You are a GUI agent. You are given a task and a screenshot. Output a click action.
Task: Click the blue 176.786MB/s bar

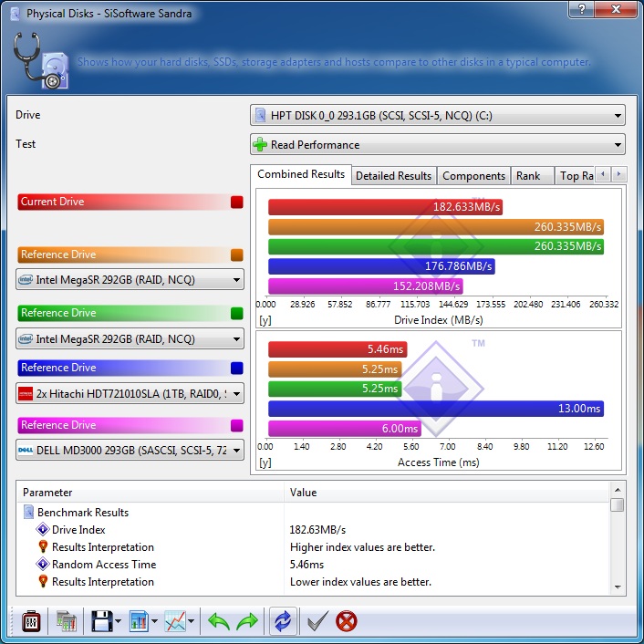point(381,266)
